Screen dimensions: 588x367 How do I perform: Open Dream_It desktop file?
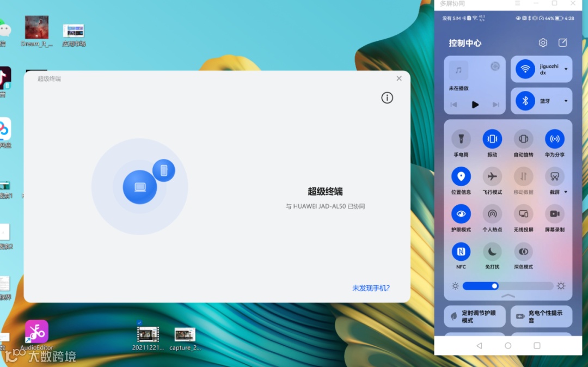coord(37,31)
